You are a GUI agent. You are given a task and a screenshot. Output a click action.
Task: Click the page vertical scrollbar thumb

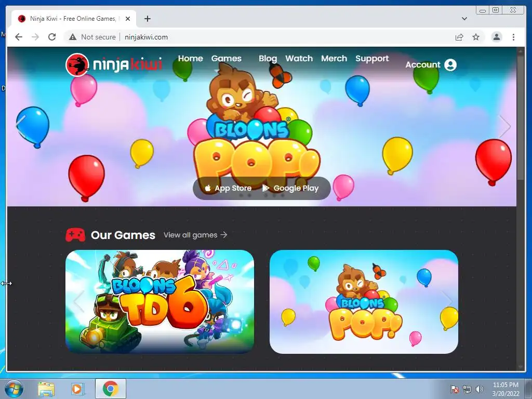[521, 117]
